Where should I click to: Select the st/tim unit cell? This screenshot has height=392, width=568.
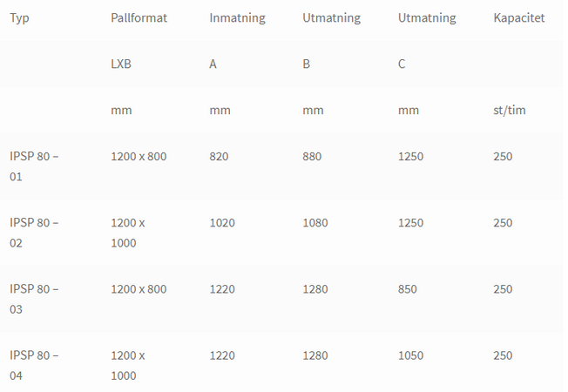[509, 111]
